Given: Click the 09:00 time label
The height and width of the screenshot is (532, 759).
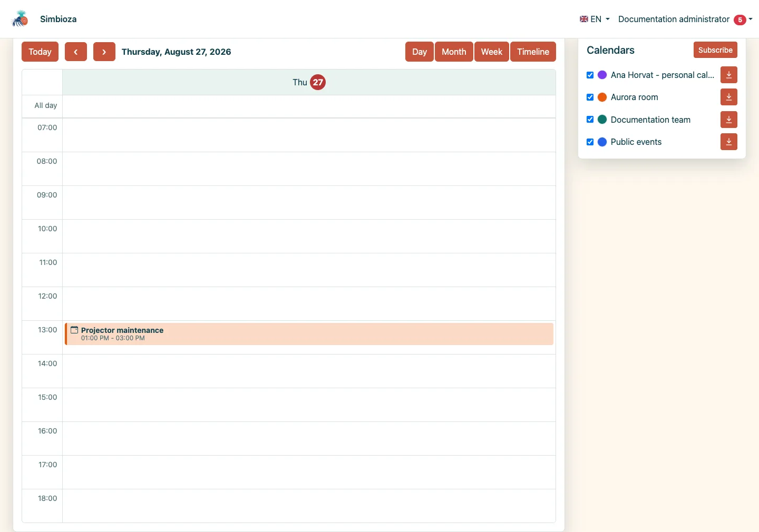Looking at the screenshot, I should pyautogui.click(x=47, y=195).
